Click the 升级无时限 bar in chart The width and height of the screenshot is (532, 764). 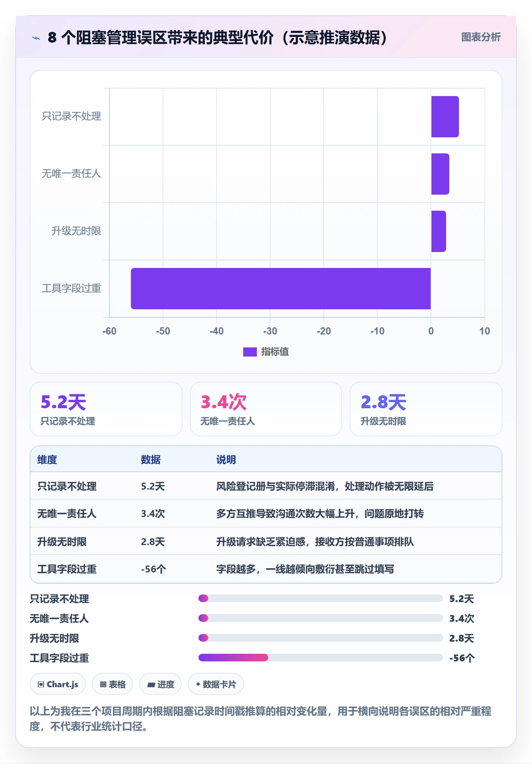[439, 231]
